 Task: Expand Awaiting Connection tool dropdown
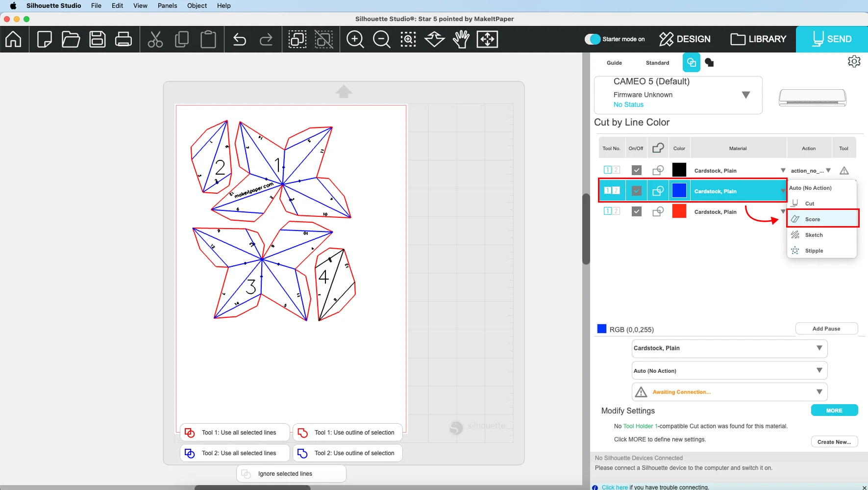(x=729, y=392)
